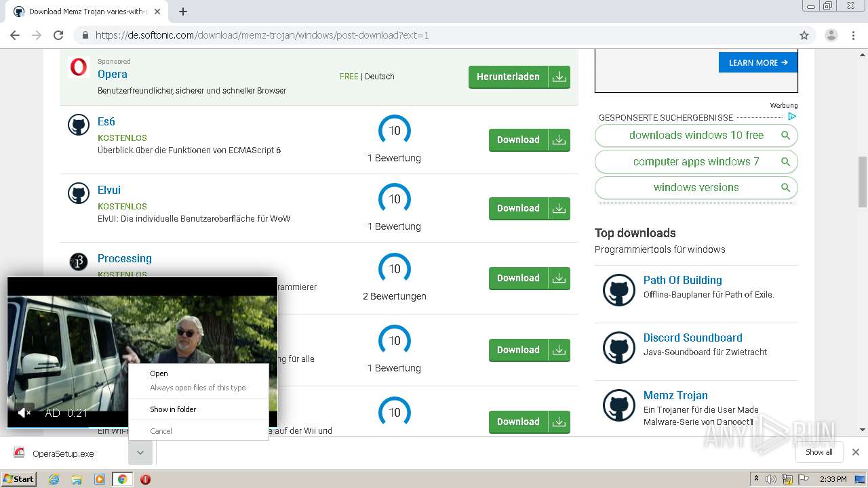Choose Always open files of this type

pos(199,388)
